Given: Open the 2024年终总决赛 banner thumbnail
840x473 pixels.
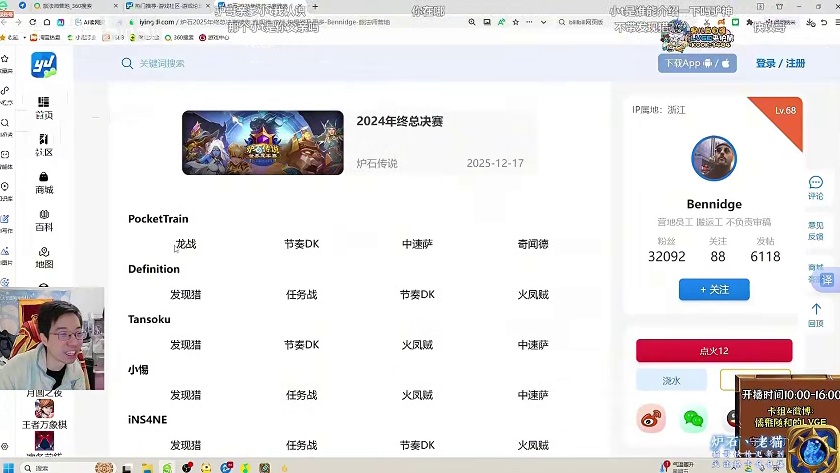Looking at the screenshot, I should coord(262,142).
